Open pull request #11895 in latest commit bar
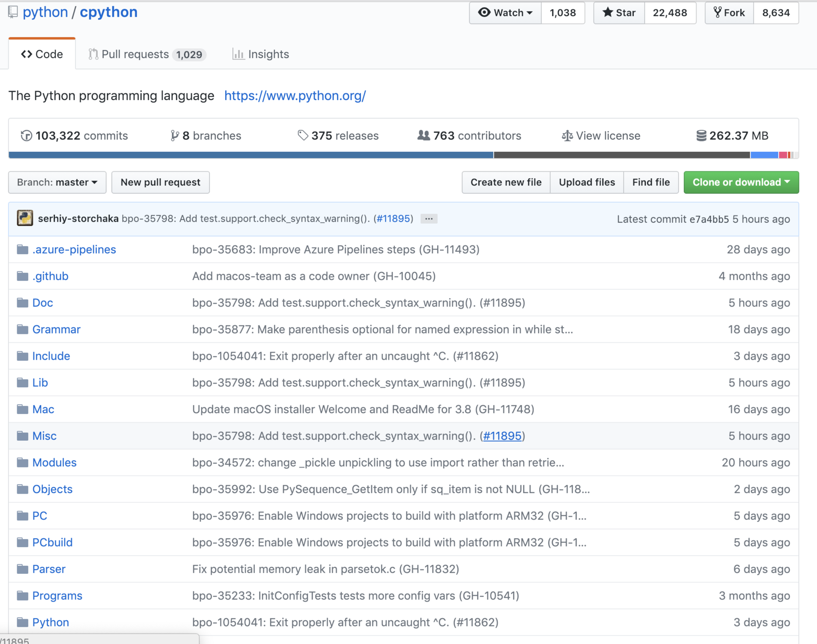The width and height of the screenshot is (817, 644). 393,218
